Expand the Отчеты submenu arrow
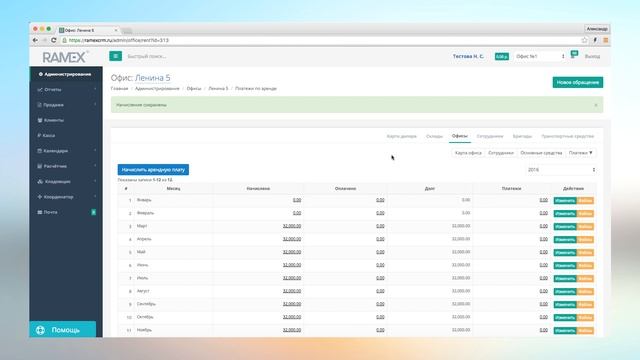640x360 pixels. [95, 89]
